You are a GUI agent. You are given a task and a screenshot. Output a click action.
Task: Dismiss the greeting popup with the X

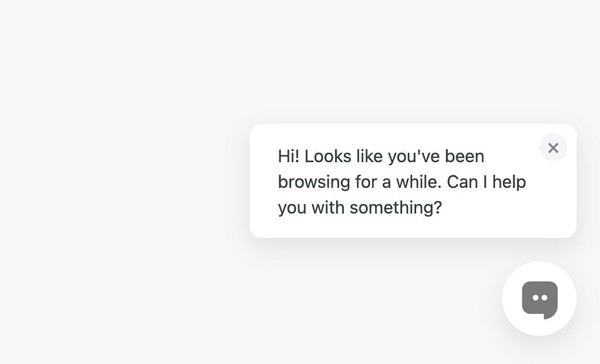click(553, 147)
